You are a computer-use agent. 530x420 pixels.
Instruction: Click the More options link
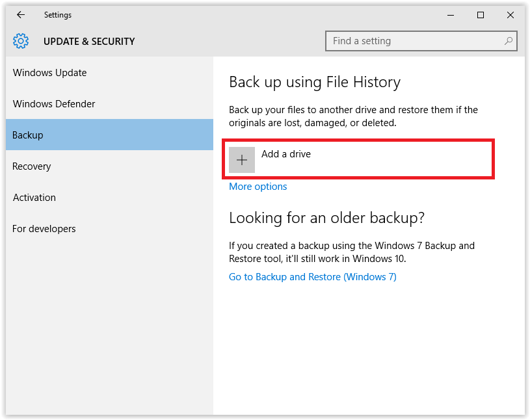click(258, 187)
